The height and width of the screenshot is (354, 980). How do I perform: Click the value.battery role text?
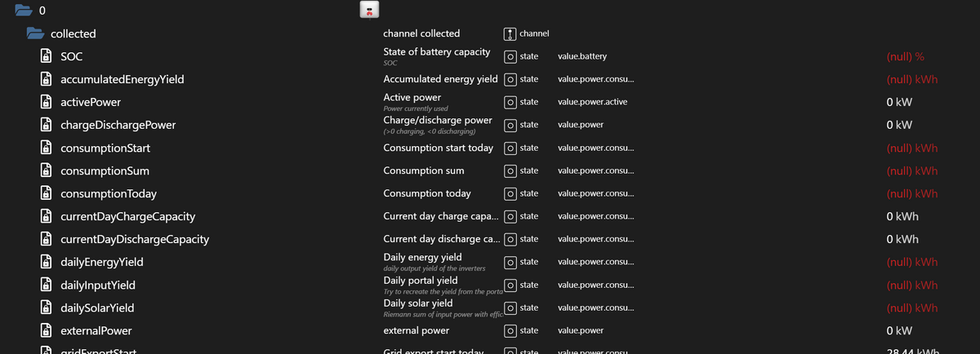(581, 57)
